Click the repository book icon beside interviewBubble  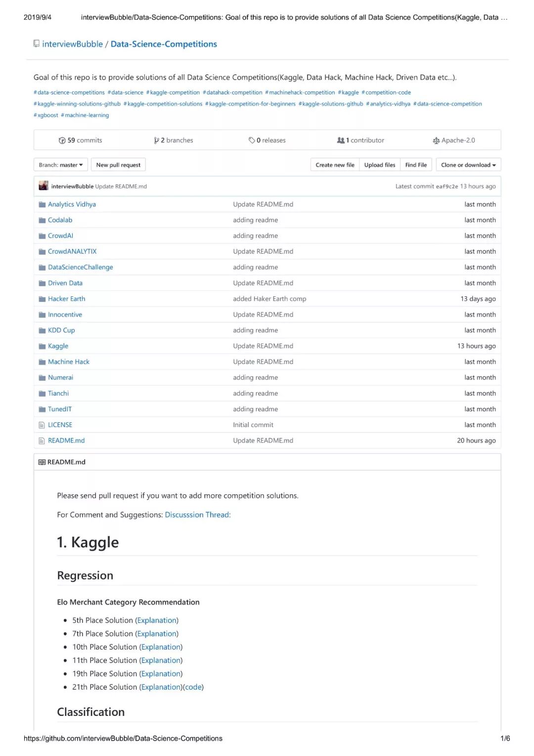pyautogui.click(x=36, y=44)
